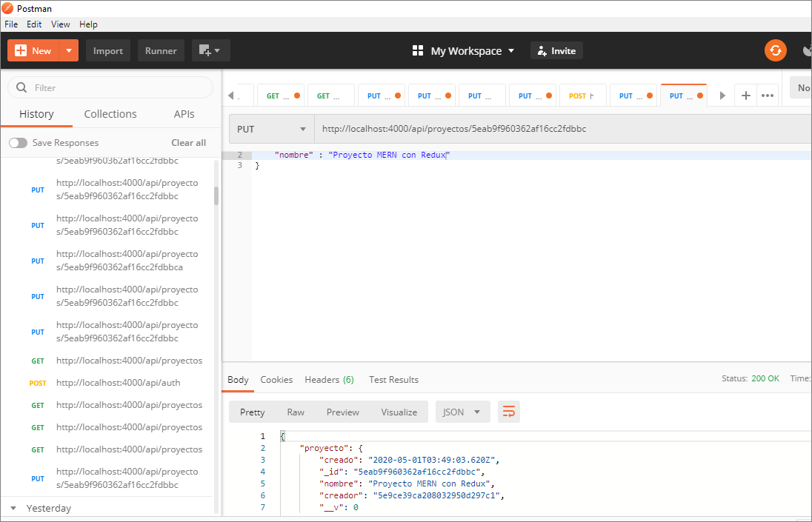Viewport: 812px width, 522px height.
Task: Click the New button
Action: coord(33,50)
